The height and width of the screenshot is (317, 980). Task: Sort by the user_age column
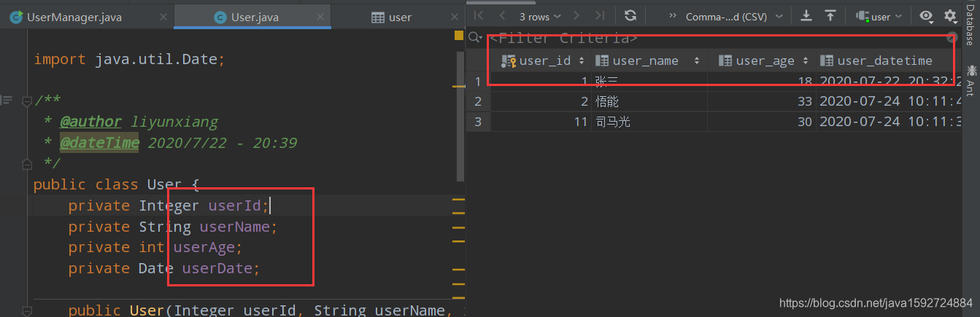[763, 60]
